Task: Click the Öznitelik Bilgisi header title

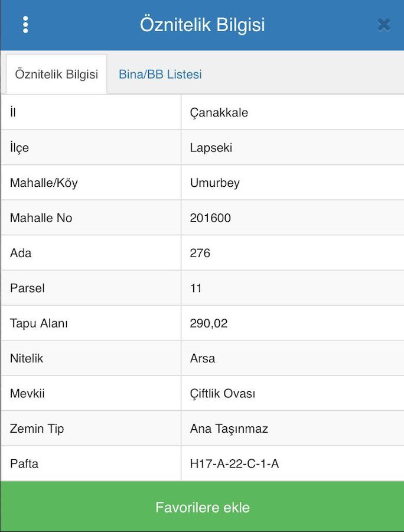Action: click(202, 25)
